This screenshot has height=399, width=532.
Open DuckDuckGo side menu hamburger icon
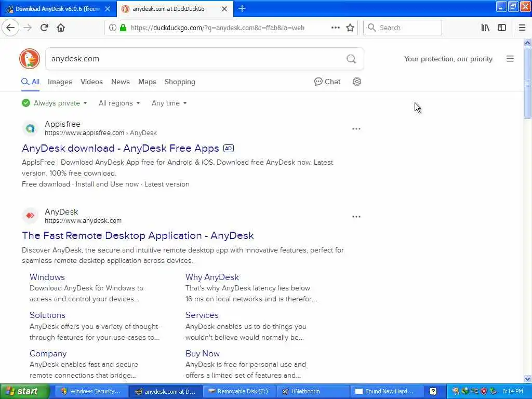(x=510, y=59)
